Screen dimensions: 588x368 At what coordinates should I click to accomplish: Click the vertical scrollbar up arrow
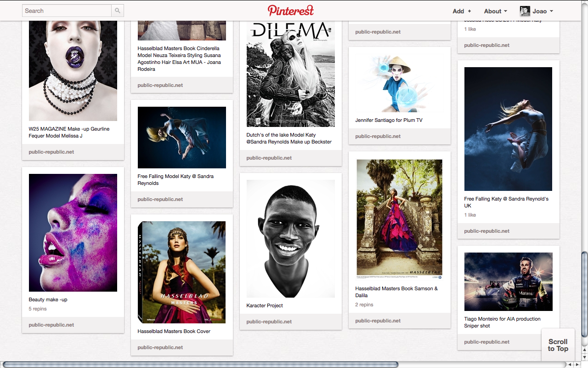[x=584, y=349]
